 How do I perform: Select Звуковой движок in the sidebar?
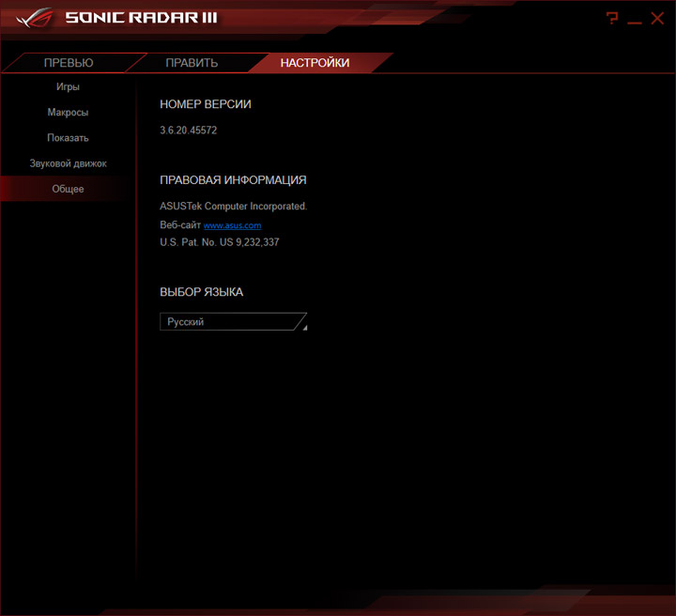tap(69, 163)
